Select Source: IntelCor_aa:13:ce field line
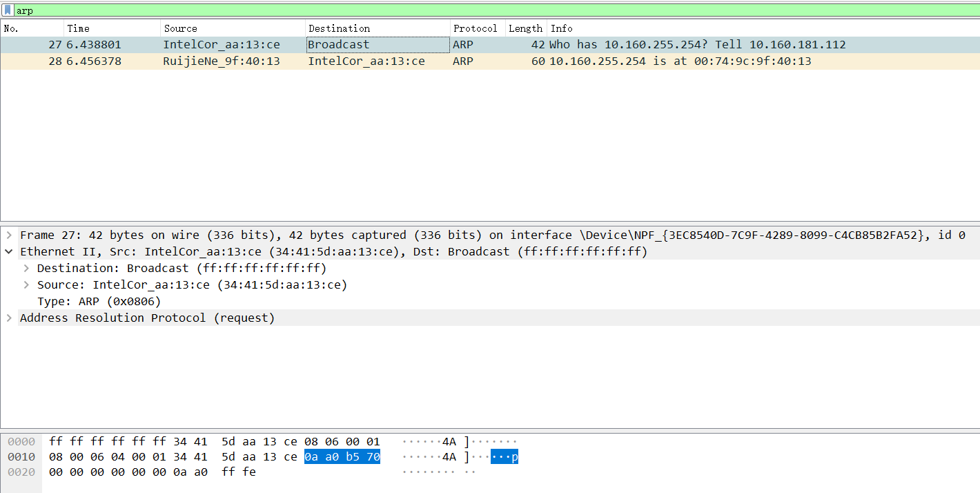Image resolution: width=980 pixels, height=493 pixels. tap(192, 285)
